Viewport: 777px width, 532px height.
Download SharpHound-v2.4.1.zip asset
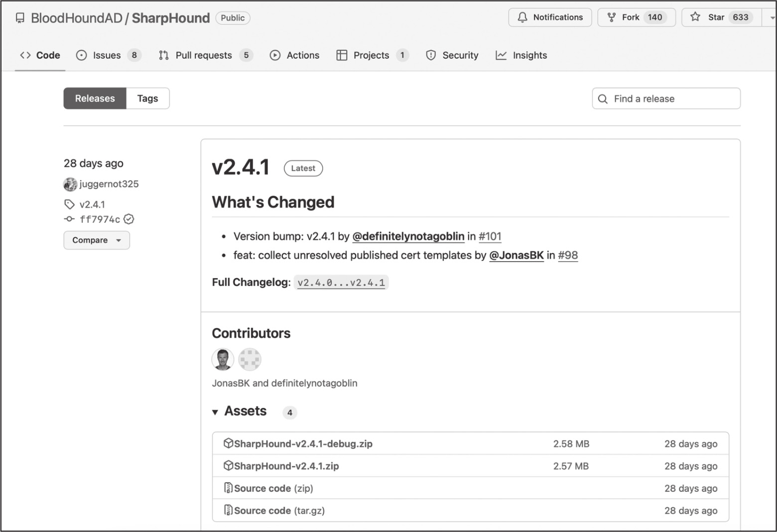tap(286, 466)
